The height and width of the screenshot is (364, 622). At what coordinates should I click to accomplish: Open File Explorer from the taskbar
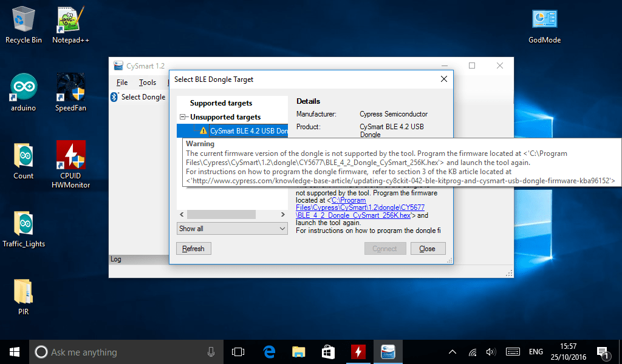pyautogui.click(x=298, y=352)
